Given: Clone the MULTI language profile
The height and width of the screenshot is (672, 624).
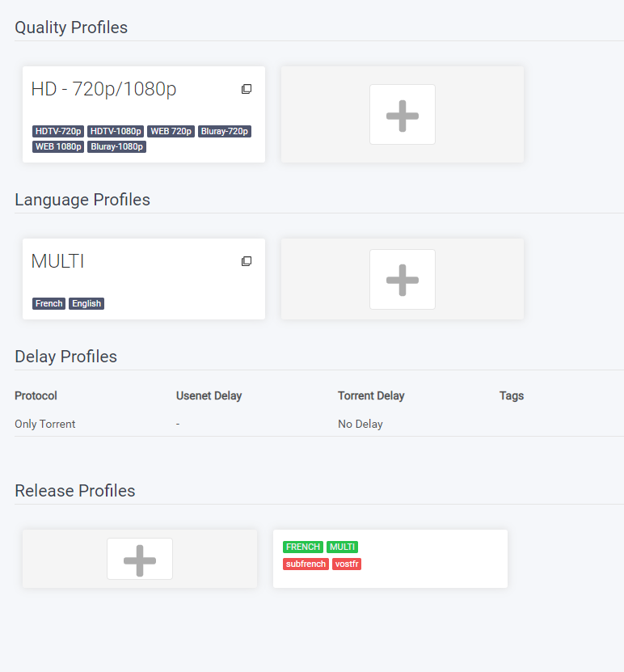Looking at the screenshot, I should 247,261.
